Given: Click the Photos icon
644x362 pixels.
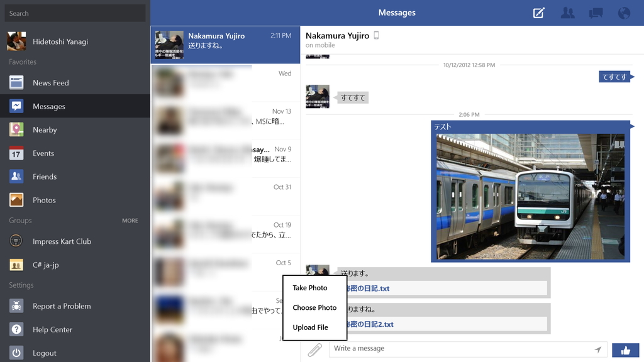Looking at the screenshot, I should coord(16,200).
